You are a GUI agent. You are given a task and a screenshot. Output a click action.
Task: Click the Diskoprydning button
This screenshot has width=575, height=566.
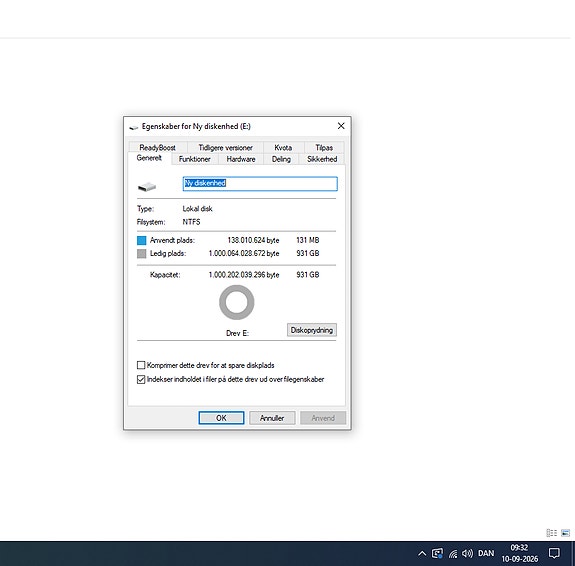coord(312,330)
